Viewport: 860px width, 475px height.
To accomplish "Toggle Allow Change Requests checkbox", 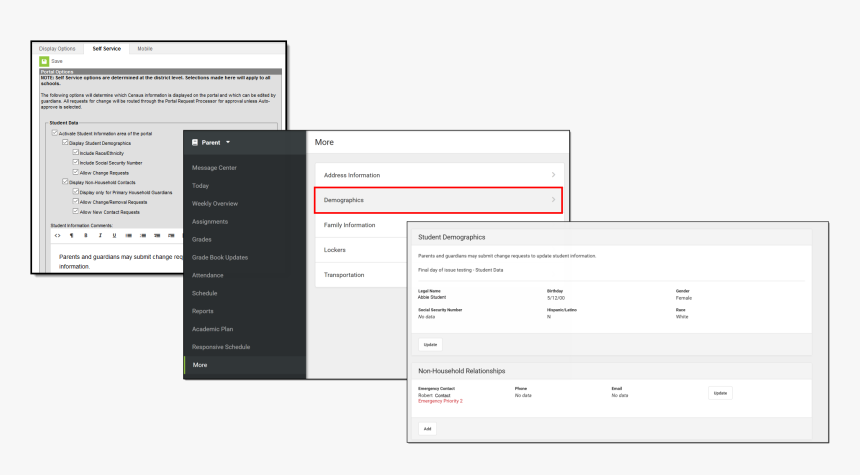I will coord(76,172).
